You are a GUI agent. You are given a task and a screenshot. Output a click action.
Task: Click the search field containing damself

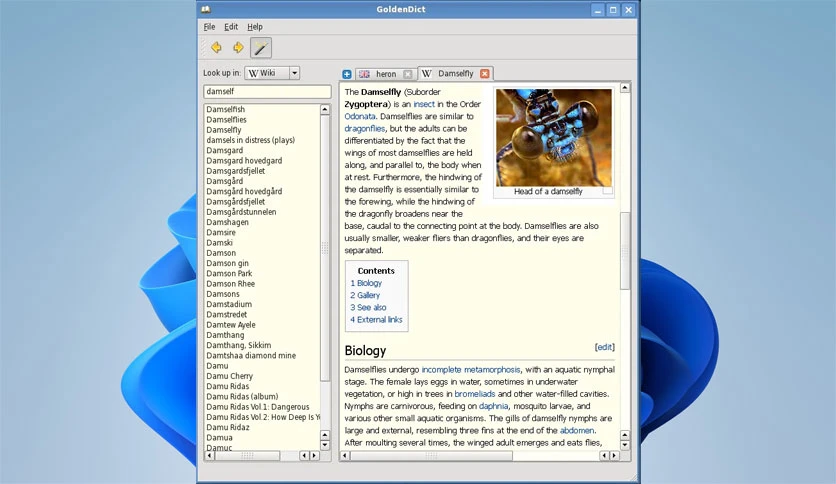267,92
